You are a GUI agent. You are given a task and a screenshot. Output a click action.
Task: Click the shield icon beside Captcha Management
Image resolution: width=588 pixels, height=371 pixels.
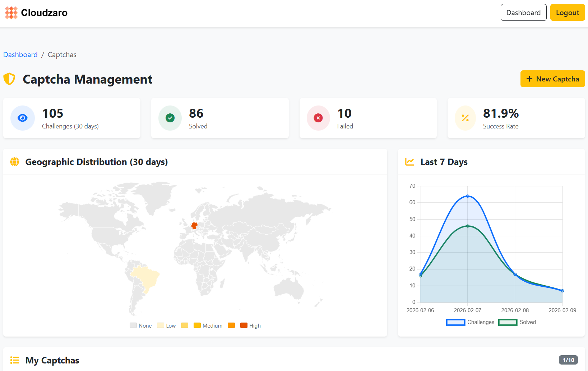[x=9, y=79]
